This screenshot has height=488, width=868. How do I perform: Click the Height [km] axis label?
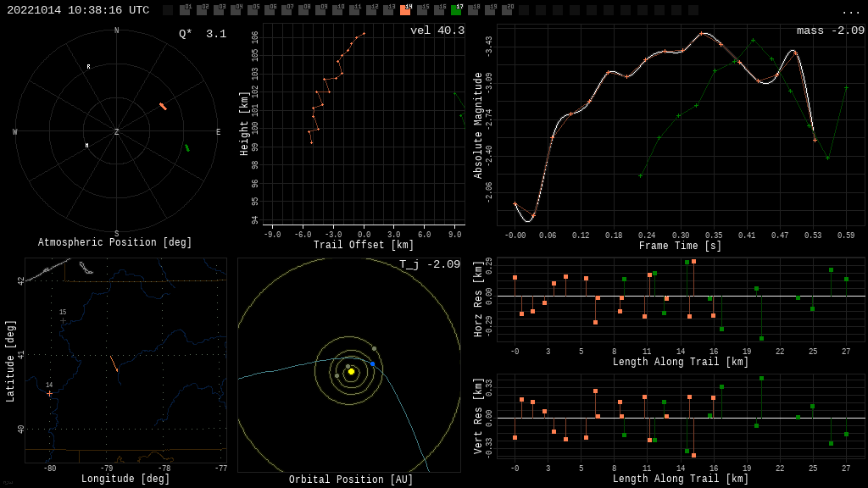(x=243, y=124)
